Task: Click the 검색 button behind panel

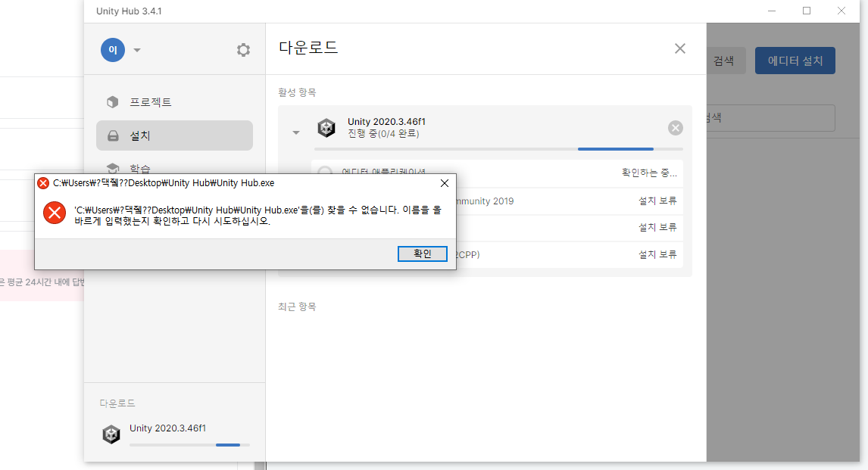Action: tap(726, 61)
